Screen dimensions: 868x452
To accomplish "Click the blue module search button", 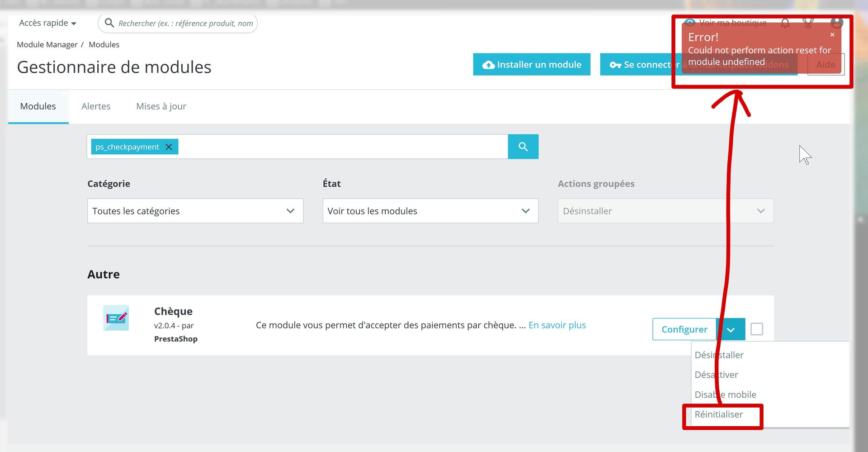I will point(523,147).
